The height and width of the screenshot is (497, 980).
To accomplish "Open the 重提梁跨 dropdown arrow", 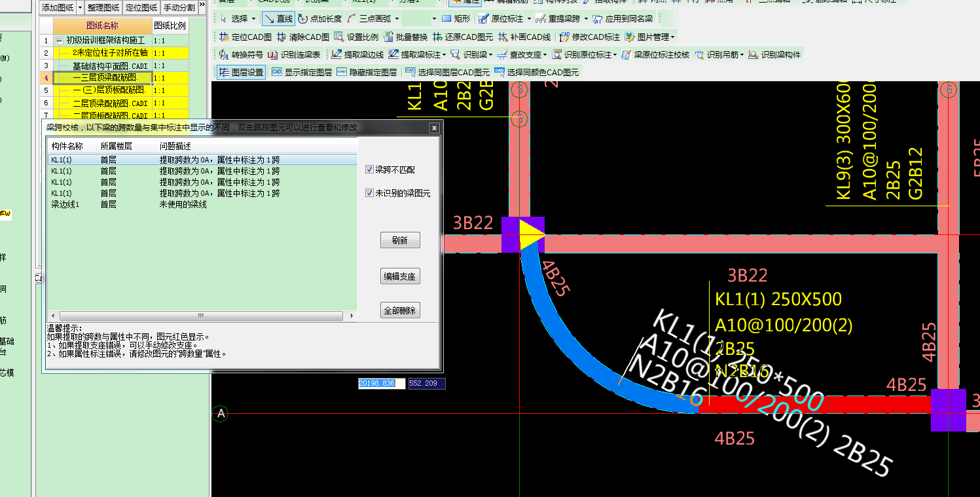I will [586, 19].
